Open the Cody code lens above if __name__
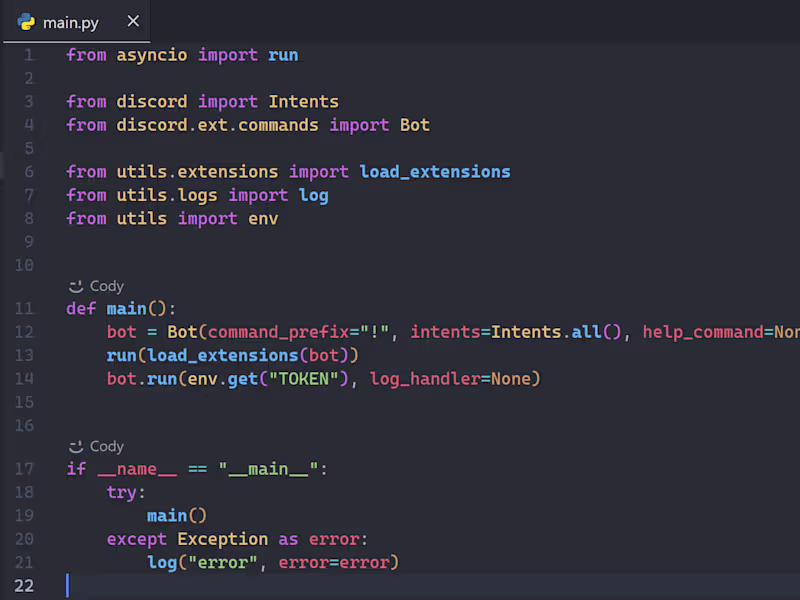The width and height of the screenshot is (800, 600). coord(106,446)
